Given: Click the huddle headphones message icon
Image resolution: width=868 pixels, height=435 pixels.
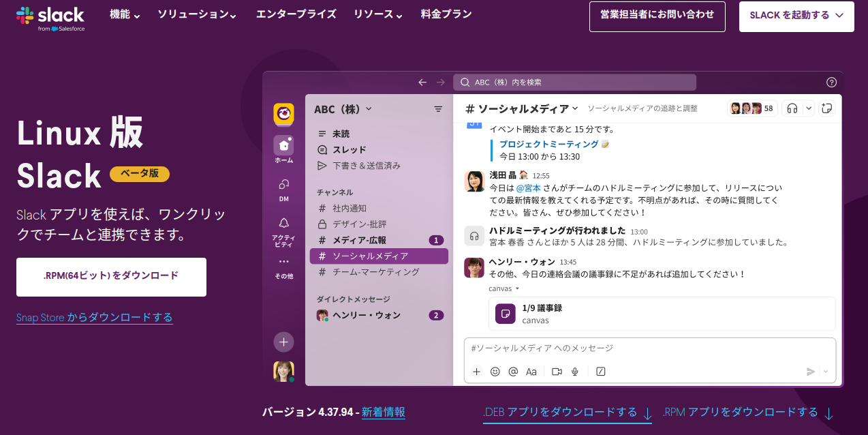Looking at the screenshot, I should click(474, 236).
